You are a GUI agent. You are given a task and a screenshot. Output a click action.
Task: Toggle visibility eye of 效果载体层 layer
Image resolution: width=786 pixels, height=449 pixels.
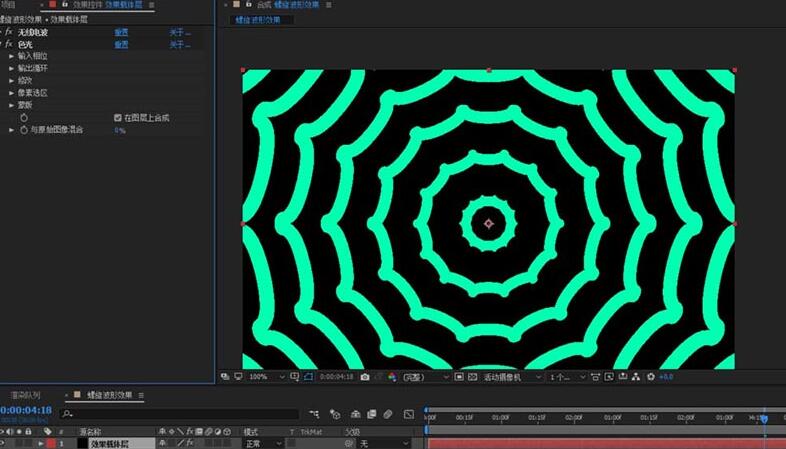point(5,443)
